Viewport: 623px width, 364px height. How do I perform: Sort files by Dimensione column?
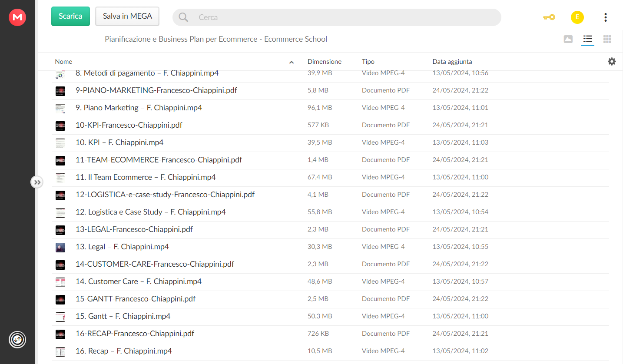pyautogui.click(x=325, y=62)
